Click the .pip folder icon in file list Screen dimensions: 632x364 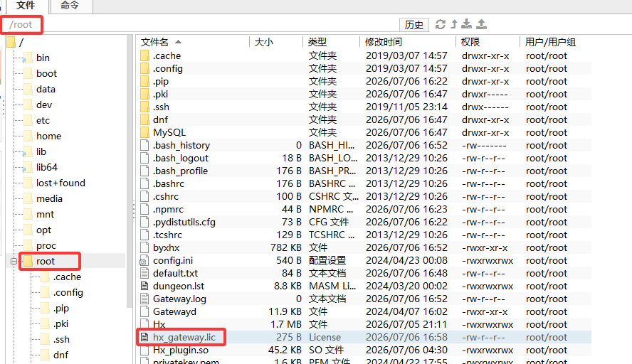144,81
